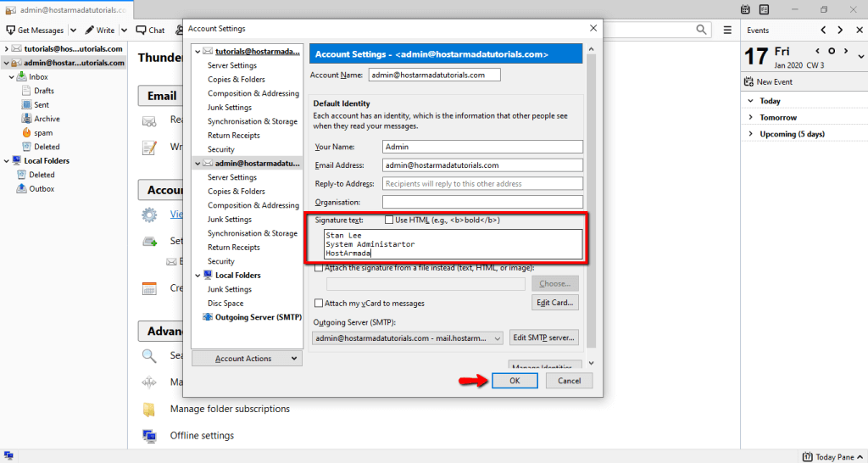Click inside the Signature text box
The image size is (868, 463).
click(453, 244)
